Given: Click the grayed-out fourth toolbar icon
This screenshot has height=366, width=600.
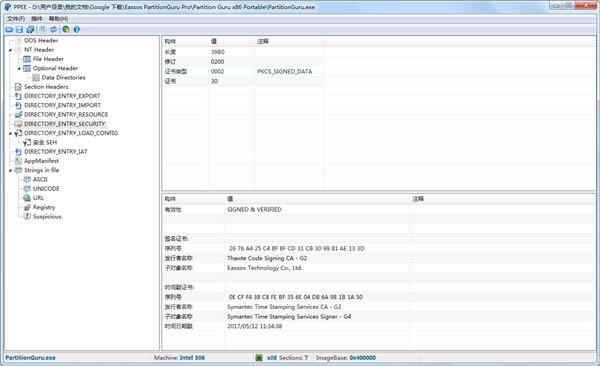Looking at the screenshot, I should pos(42,29).
